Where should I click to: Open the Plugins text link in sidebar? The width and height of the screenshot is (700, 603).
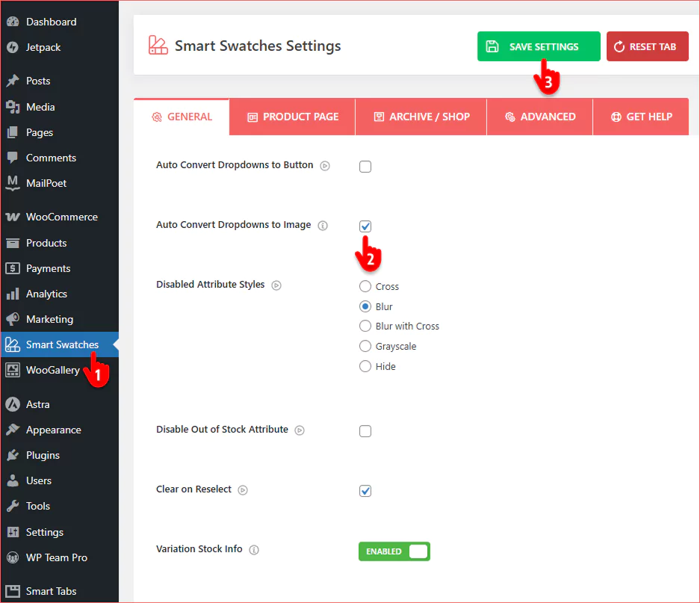[x=43, y=455]
